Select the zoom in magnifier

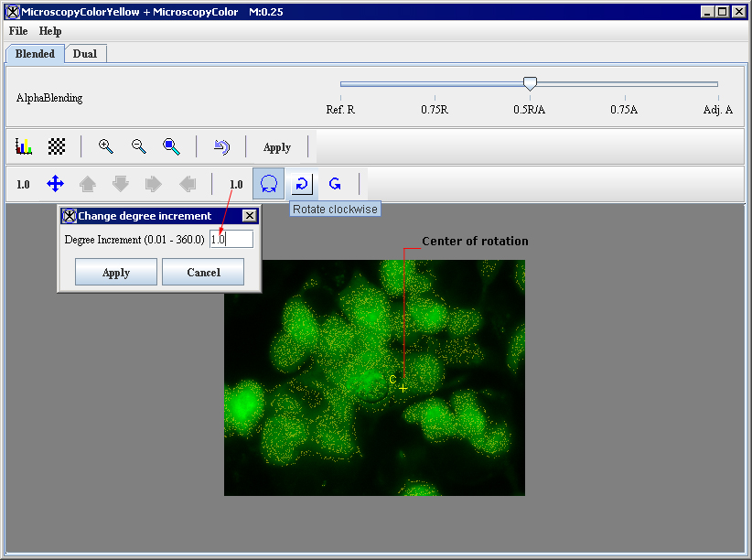coord(106,146)
